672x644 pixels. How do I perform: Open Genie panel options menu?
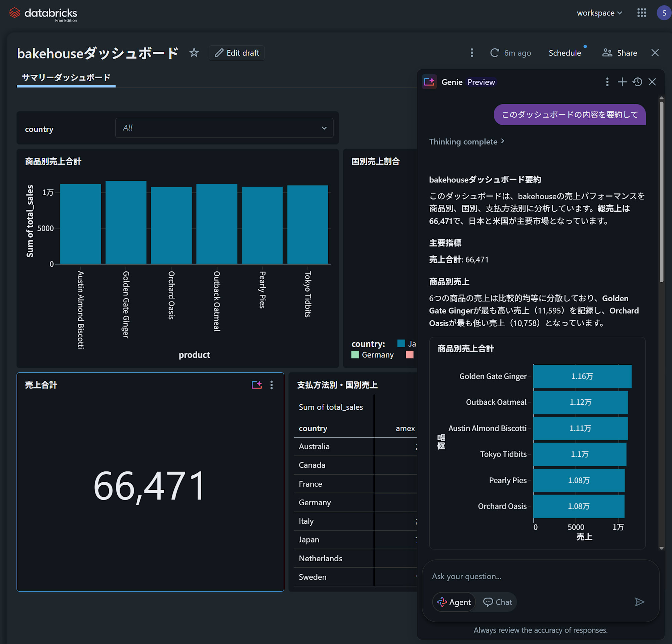607,82
